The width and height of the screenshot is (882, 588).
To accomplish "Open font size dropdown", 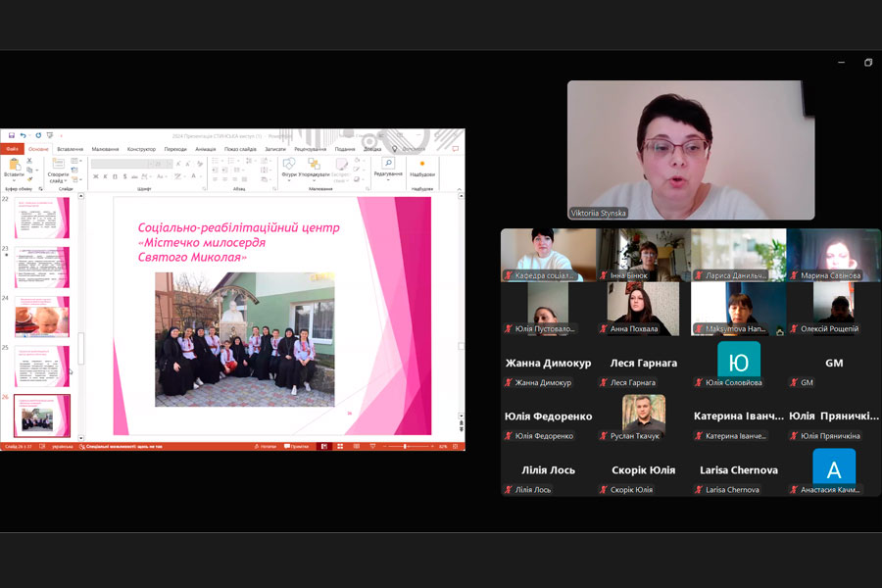I will point(169,164).
